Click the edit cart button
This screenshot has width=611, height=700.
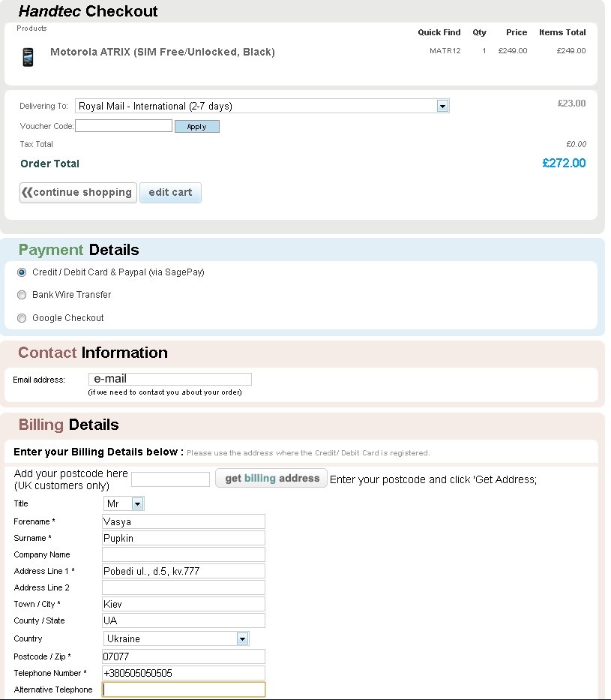170,192
